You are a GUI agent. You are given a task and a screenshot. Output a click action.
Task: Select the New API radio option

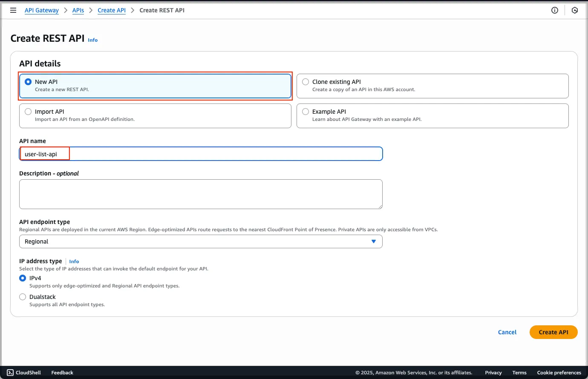click(x=28, y=82)
